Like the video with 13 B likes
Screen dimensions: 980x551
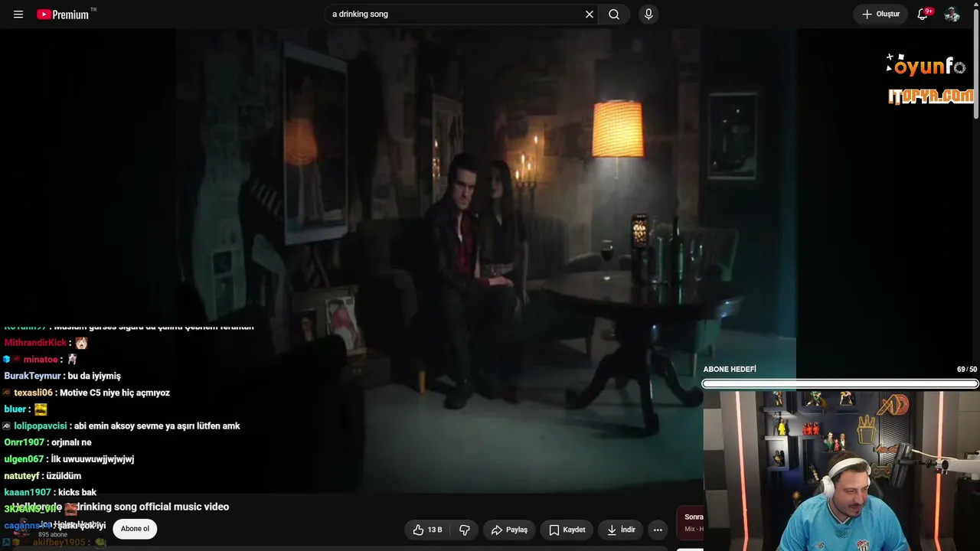[427, 530]
